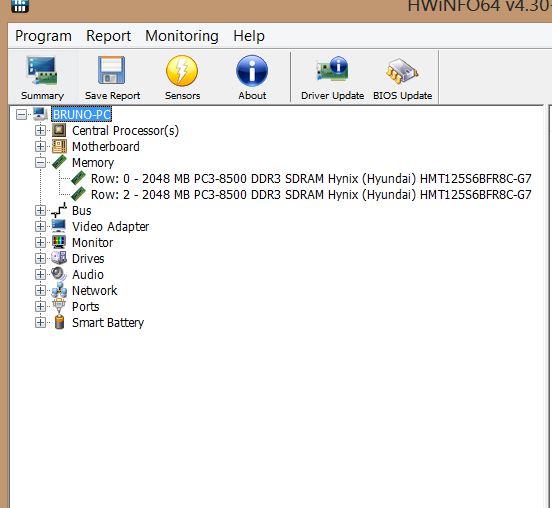
Task: Expand the Video Adapter node
Action: 40,226
